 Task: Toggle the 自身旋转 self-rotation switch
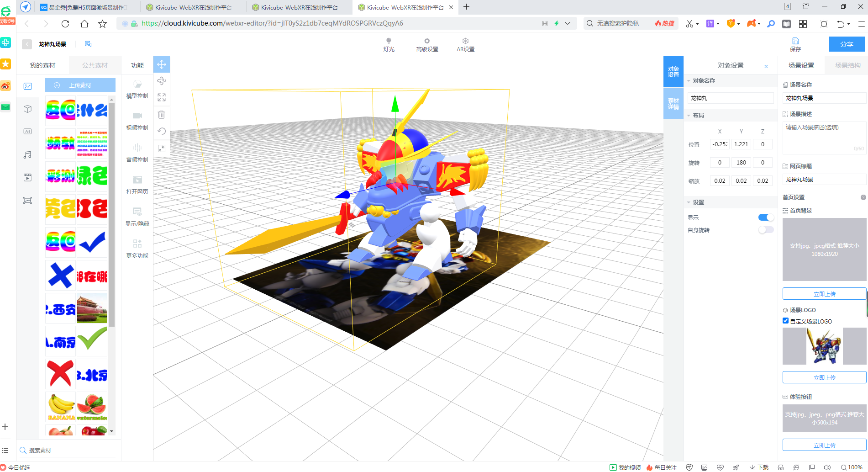[x=766, y=230]
